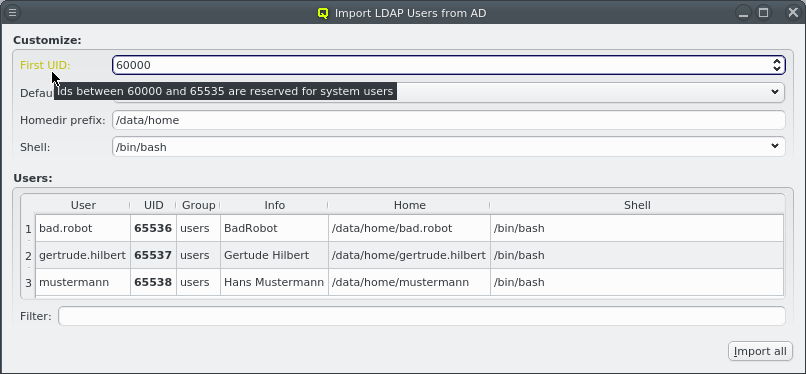
Task: Click inside the First UID input field
Action: pyautogui.click(x=441, y=65)
